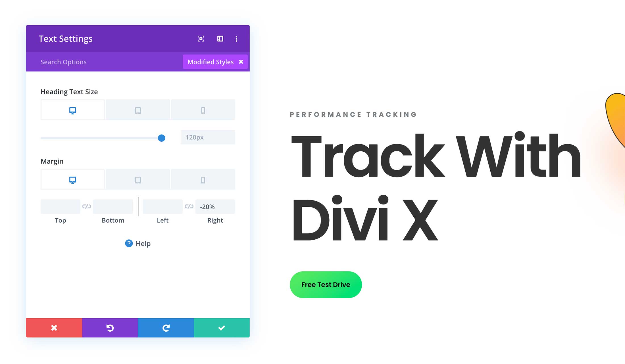Toggle the linked margin Top value
625x364 pixels.
[x=86, y=207]
